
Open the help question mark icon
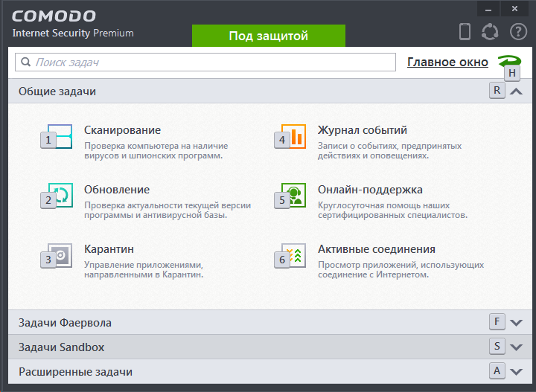pyautogui.click(x=518, y=32)
